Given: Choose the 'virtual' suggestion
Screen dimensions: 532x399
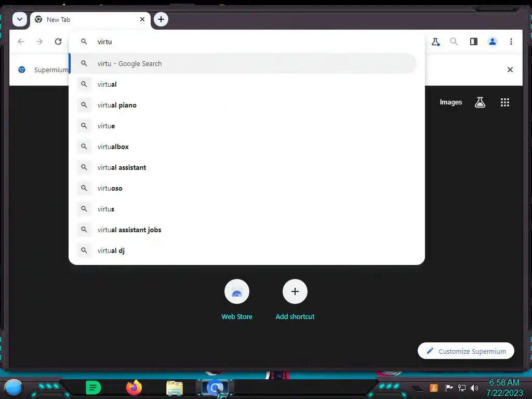Looking at the screenshot, I should pyautogui.click(x=243, y=84).
